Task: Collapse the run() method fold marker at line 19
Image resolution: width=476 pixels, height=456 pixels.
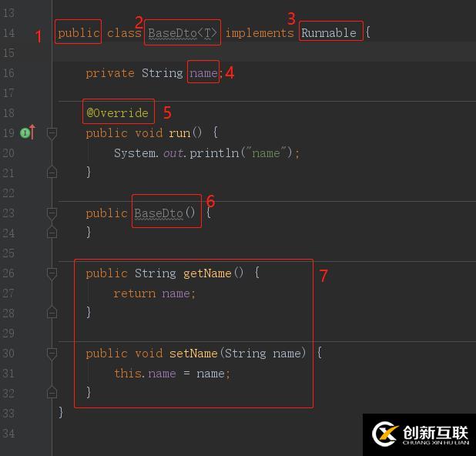Action: point(52,133)
